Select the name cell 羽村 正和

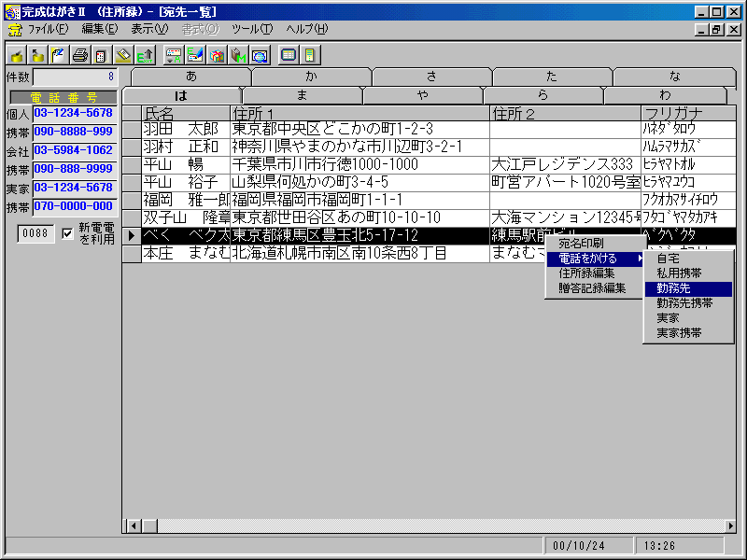point(186,147)
